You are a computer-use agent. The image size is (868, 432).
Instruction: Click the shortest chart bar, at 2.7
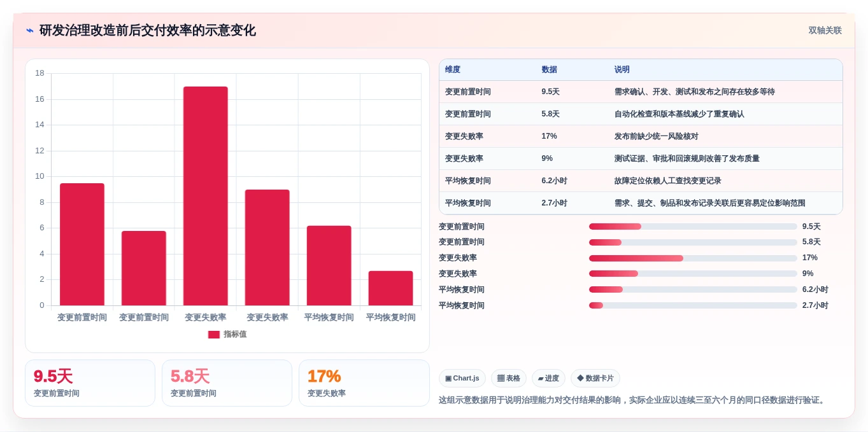coord(390,288)
